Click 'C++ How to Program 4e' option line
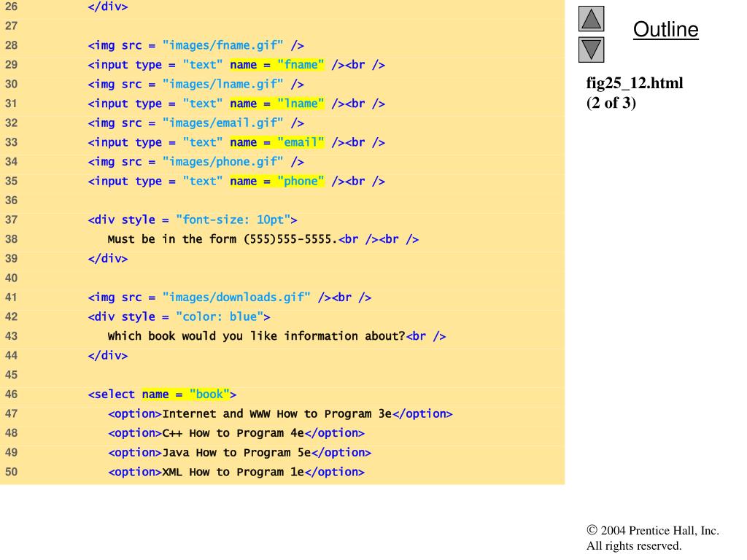This screenshot has width=747, height=560. 236,433
